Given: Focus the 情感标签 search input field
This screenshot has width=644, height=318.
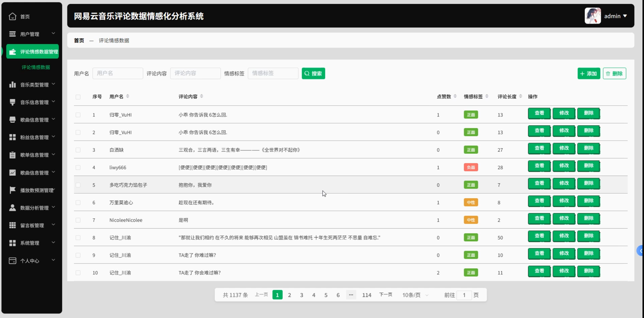Looking at the screenshot, I should pos(273,73).
